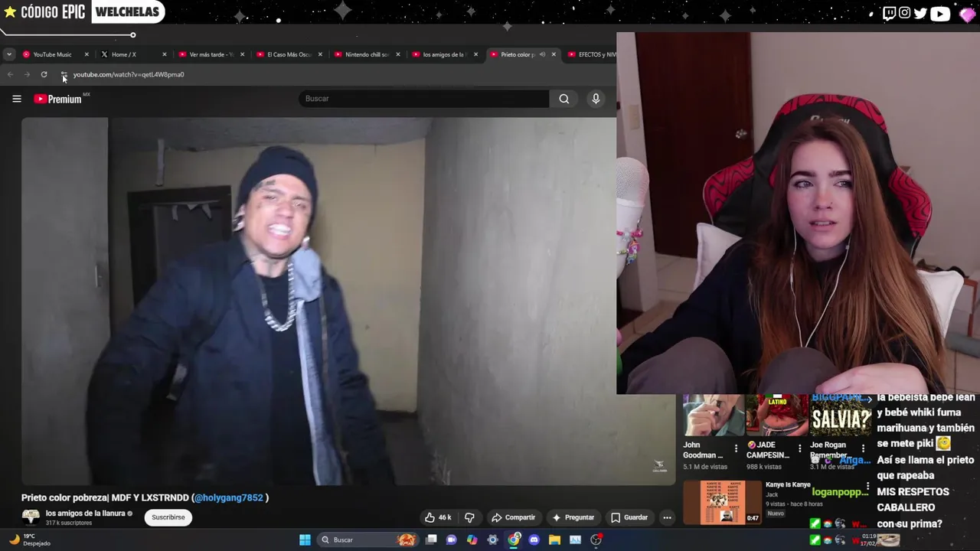
Task: Open the @holygang7852 link in the title
Action: (228, 497)
